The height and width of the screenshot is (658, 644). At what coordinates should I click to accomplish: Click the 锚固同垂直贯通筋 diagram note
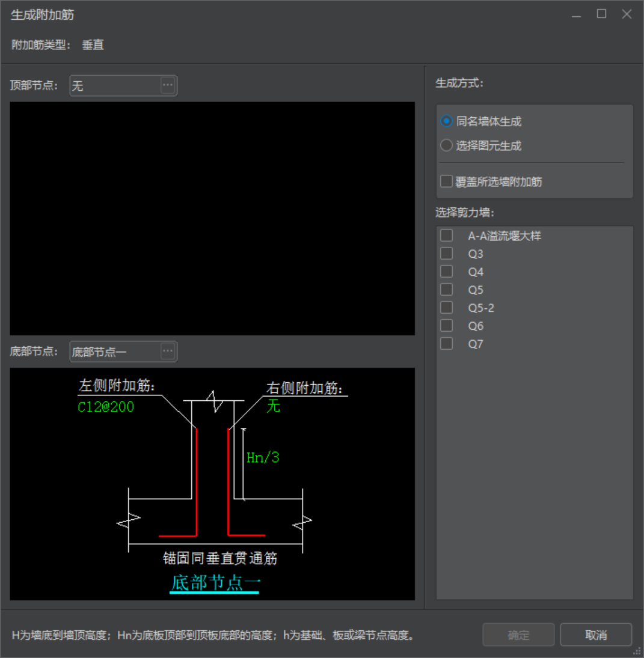coord(220,558)
